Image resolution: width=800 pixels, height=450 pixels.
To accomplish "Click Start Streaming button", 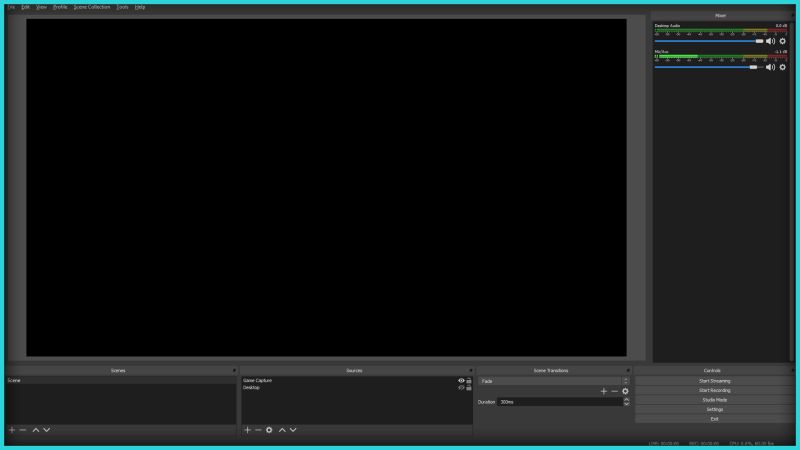I will (x=714, y=381).
